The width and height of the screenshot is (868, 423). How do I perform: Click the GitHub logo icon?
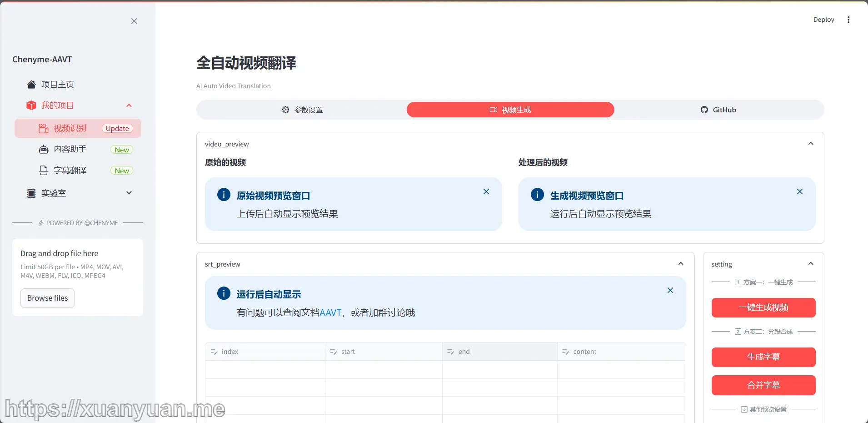704,110
